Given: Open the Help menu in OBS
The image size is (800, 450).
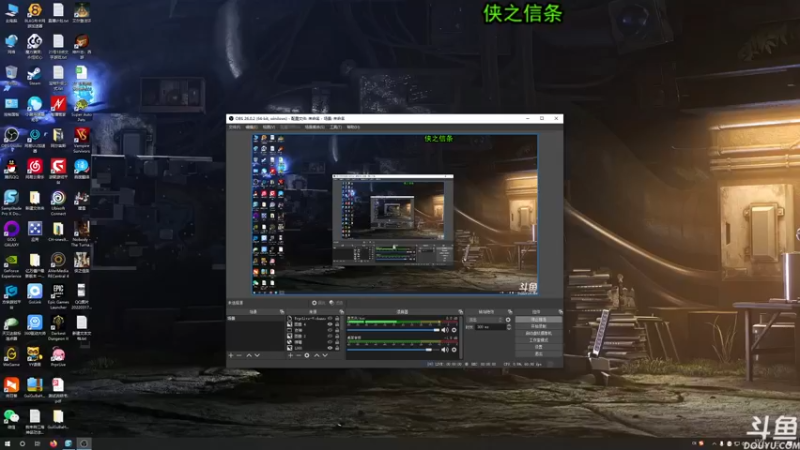Looking at the screenshot, I should click(x=353, y=127).
